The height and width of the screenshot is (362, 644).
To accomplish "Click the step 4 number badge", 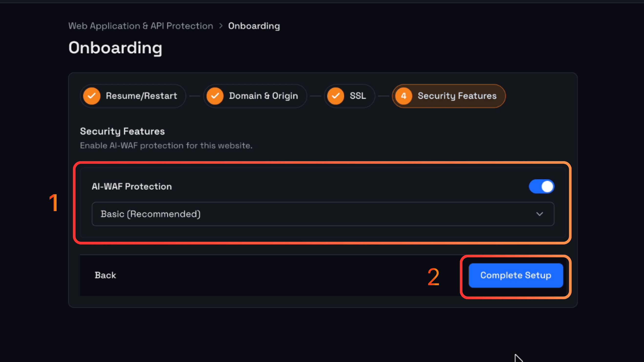I will [404, 96].
